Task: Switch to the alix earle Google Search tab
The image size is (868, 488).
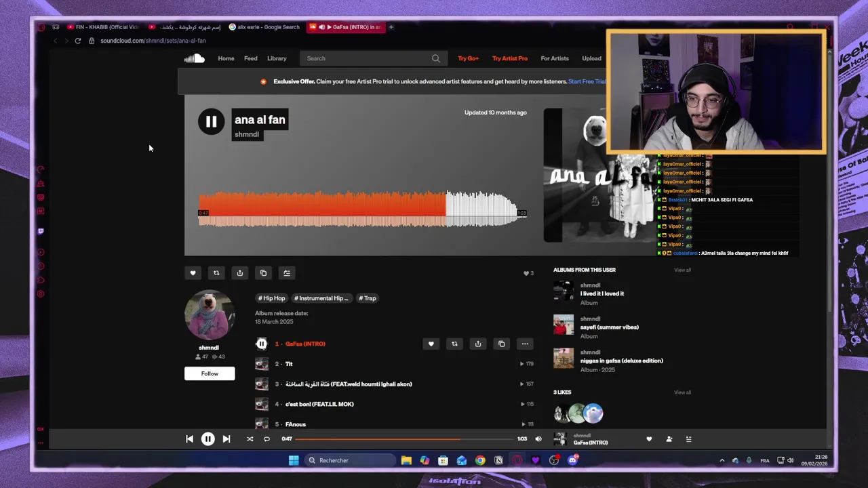Action: point(264,27)
